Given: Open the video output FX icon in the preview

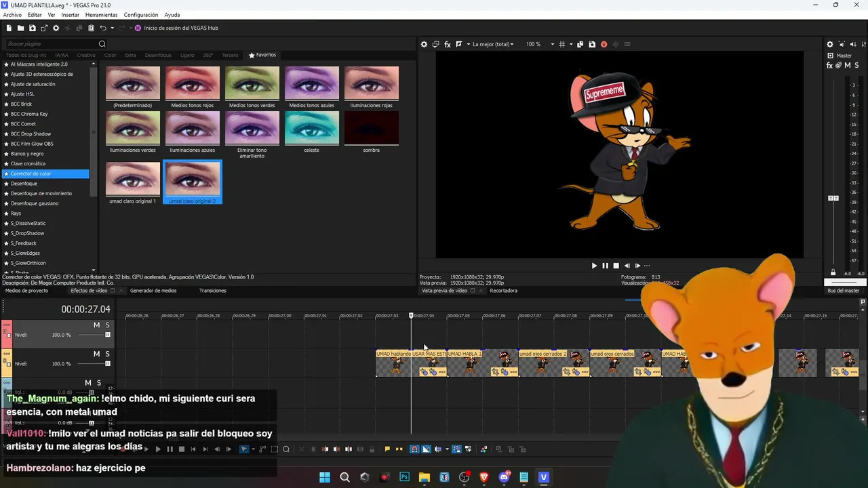Looking at the screenshot, I should (447, 44).
